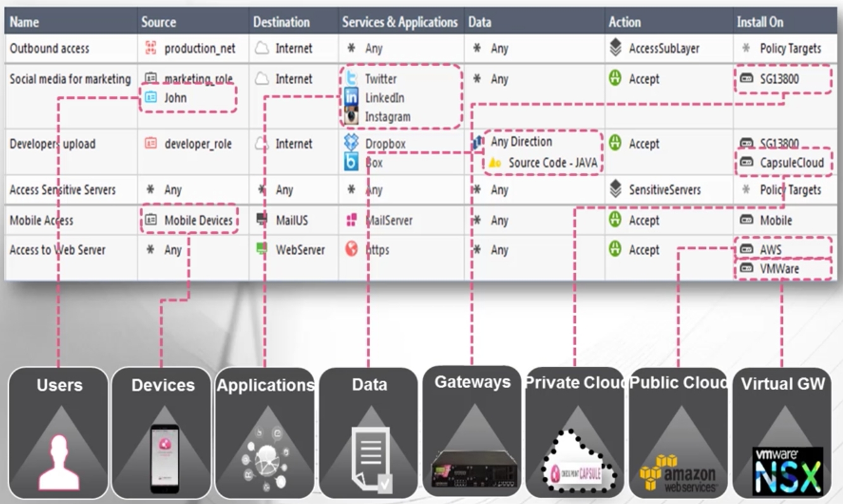Click the CapsuleCloud install target
This screenshot has width=843, height=504.
coord(792,163)
